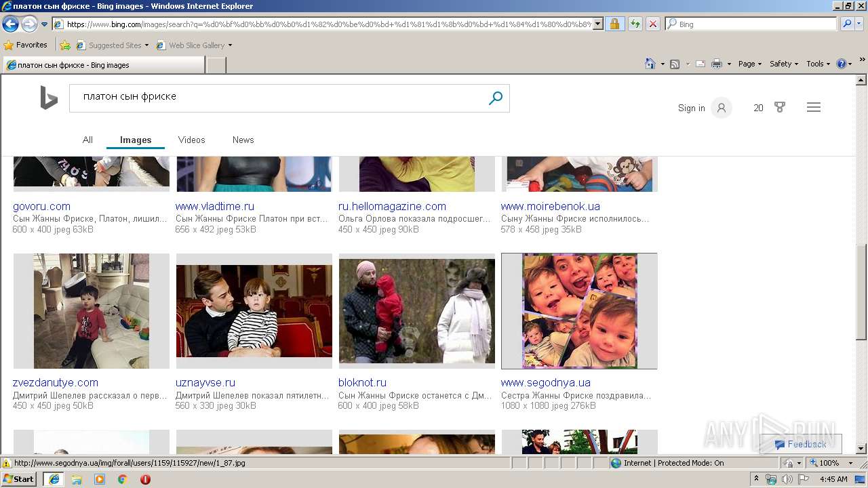Open the Tools menu
Image resolution: width=868 pixels, height=488 pixels.
click(818, 64)
